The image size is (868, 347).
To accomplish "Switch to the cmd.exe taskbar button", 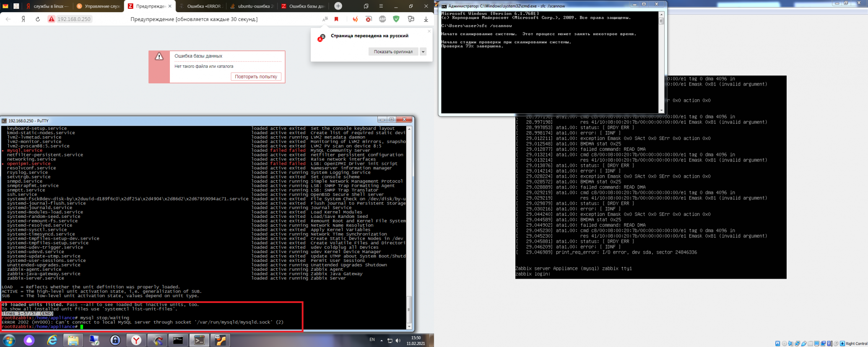I will (178, 340).
